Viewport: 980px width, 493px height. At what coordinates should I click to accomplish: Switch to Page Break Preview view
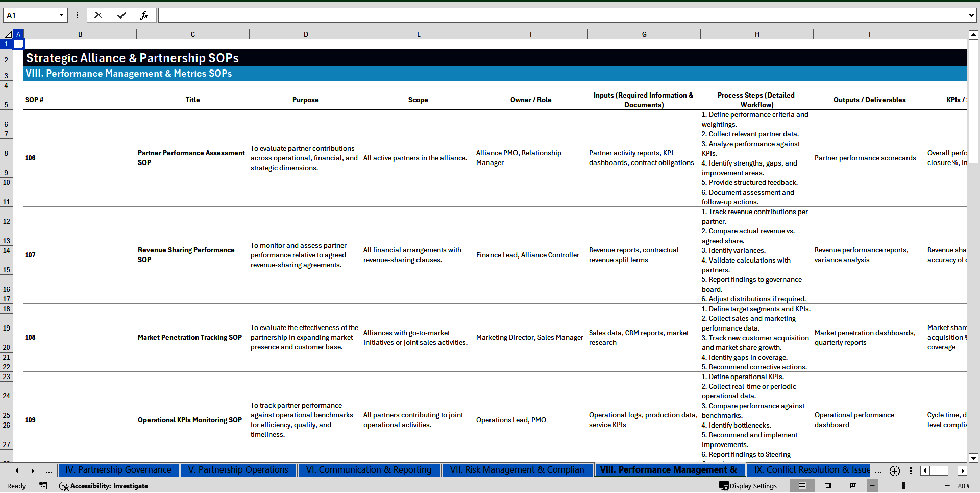[853, 486]
